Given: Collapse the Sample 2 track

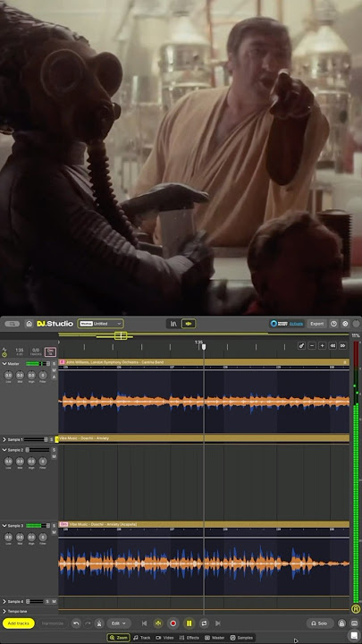Looking at the screenshot, I should point(4,450).
